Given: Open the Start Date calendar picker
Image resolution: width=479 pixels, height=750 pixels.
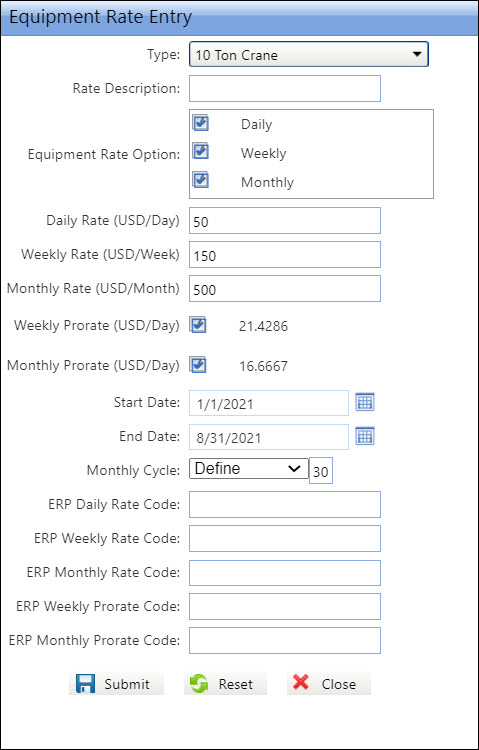Looking at the screenshot, I should (365, 402).
